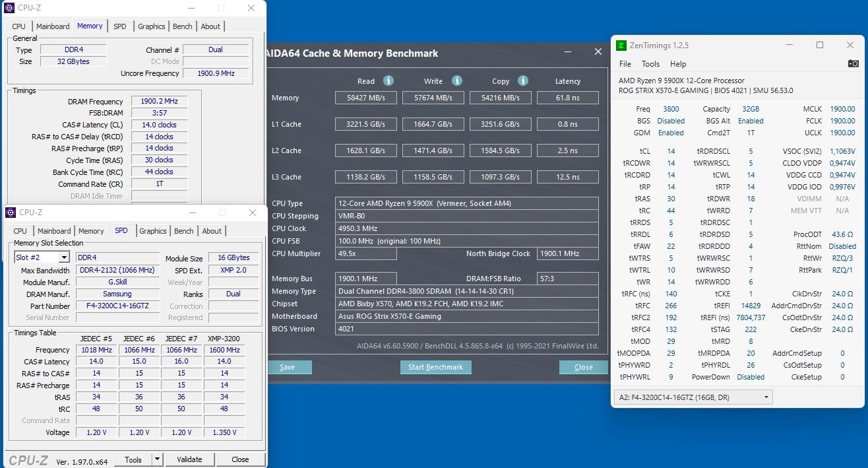Click DRAM Frequency field 1900.2 MHz
The height and width of the screenshot is (468, 868).
click(x=159, y=102)
